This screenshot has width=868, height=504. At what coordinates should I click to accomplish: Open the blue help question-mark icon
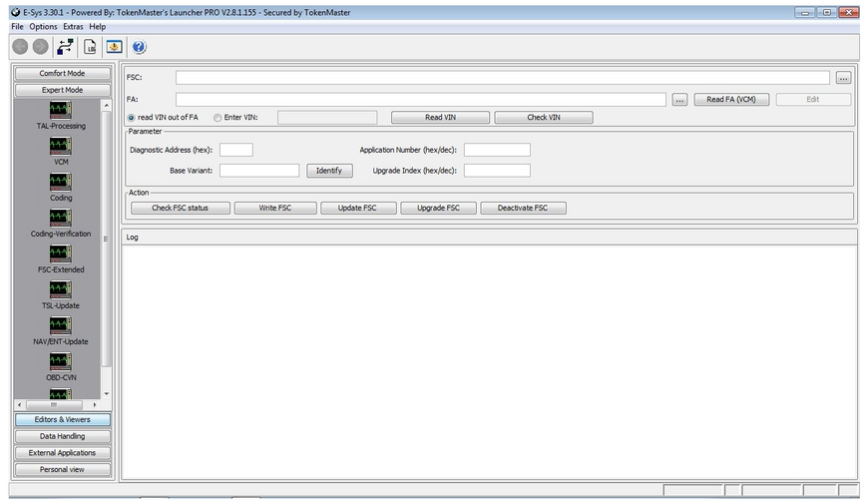pyautogui.click(x=139, y=47)
